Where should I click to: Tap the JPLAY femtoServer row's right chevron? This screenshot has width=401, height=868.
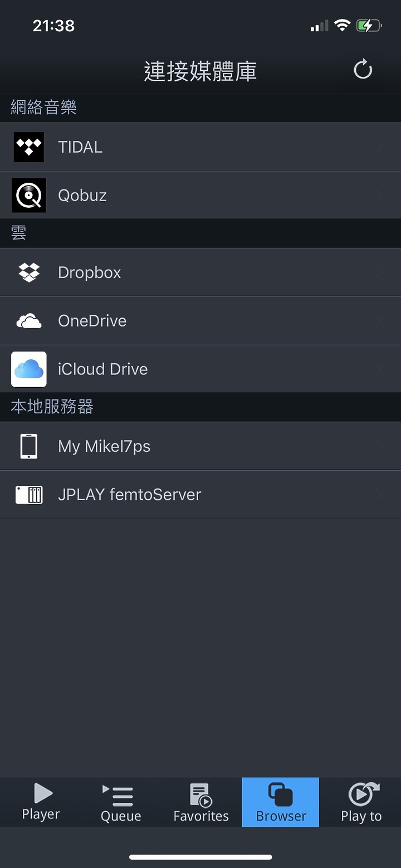[x=379, y=495]
